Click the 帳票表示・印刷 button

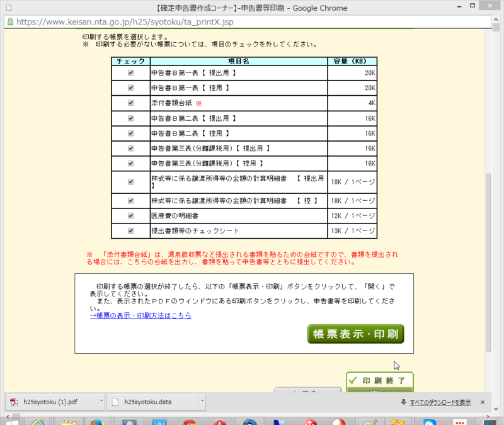coord(355,334)
